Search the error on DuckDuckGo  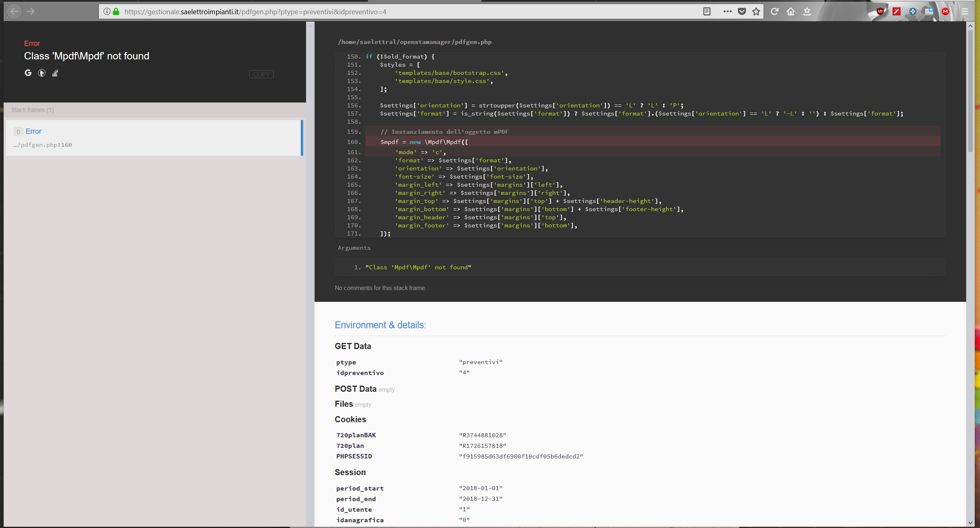42,73
